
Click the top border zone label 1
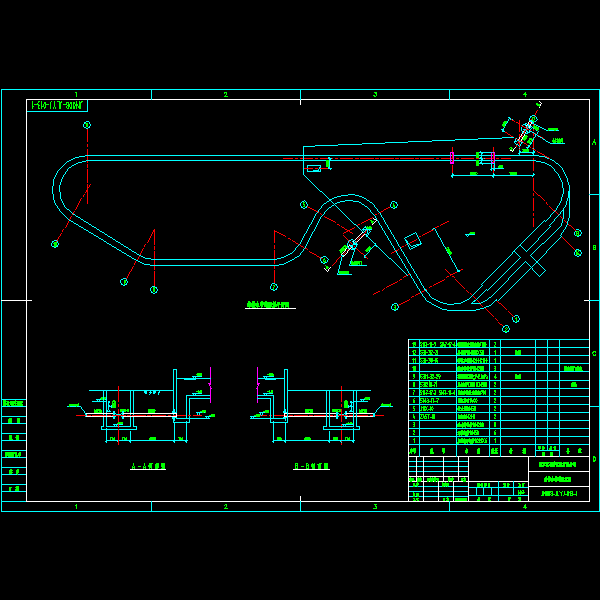76,95
